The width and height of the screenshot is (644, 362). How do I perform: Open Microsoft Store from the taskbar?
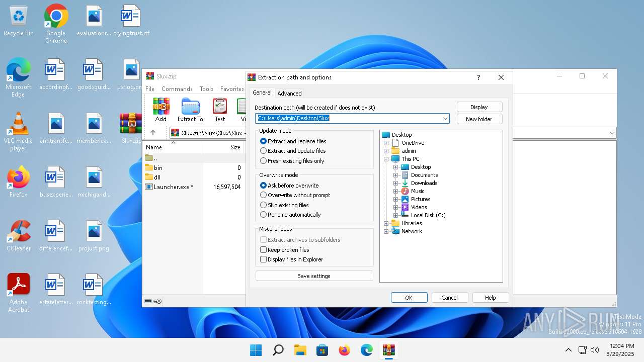coord(322,350)
